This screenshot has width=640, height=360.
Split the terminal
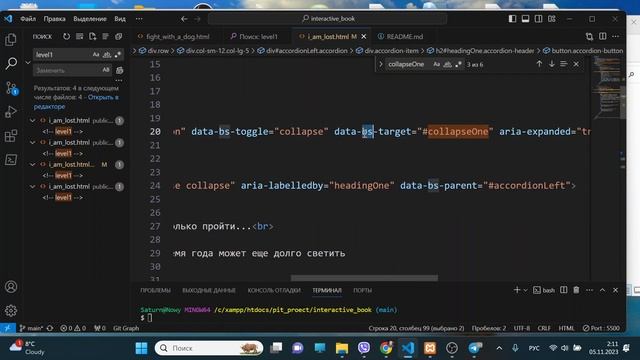[563, 290]
